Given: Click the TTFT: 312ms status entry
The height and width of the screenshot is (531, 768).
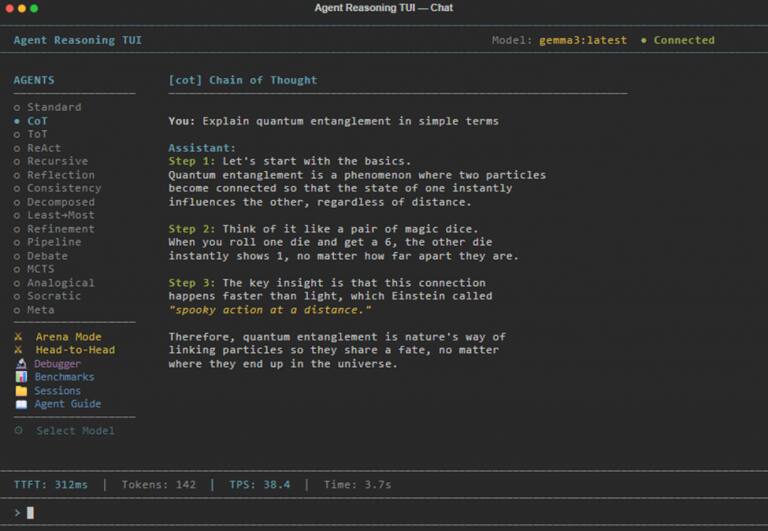Looking at the screenshot, I should pyautogui.click(x=51, y=484).
